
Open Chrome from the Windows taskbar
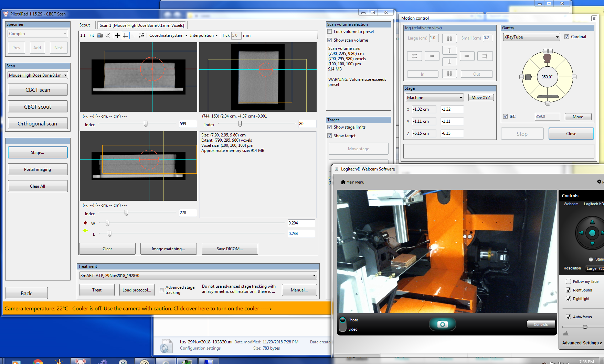click(38, 362)
